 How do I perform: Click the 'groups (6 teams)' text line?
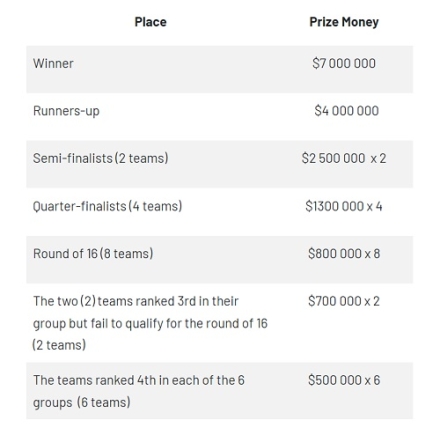pos(82,402)
